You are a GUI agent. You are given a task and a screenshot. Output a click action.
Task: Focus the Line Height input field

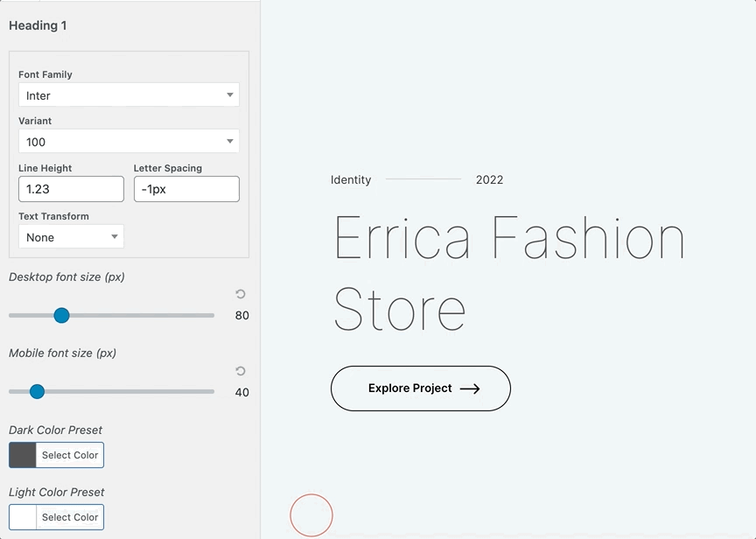[71, 189]
